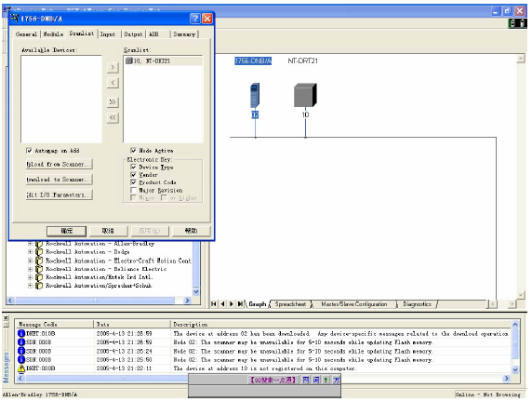Click the Description column header
Viewport: 532px width, 402px height.
pyautogui.click(x=340, y=324)
